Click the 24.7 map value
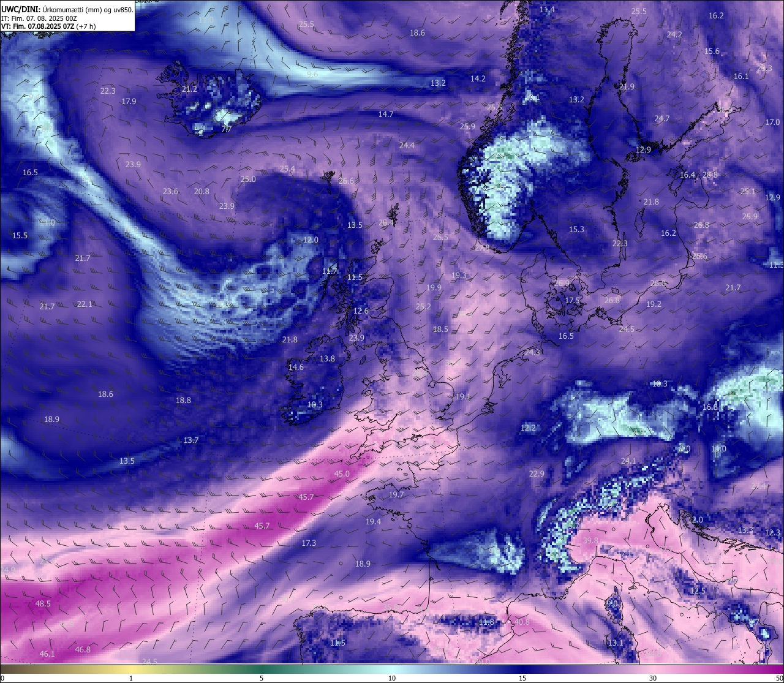 coord(662,119)
